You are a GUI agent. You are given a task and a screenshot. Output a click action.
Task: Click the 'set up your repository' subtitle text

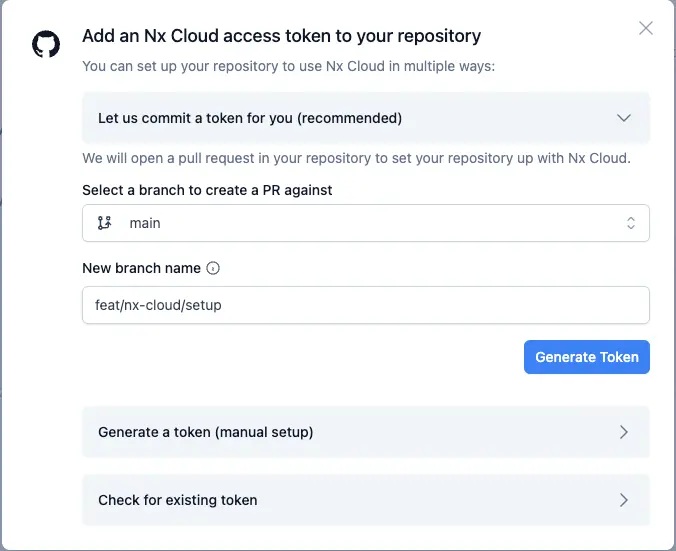point(288,67)
